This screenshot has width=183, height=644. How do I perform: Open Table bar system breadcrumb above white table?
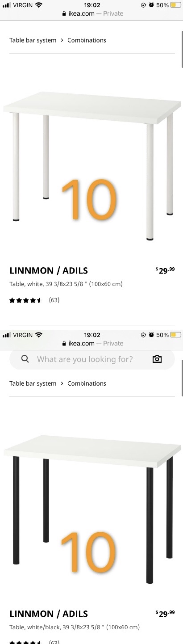point(33,40)
